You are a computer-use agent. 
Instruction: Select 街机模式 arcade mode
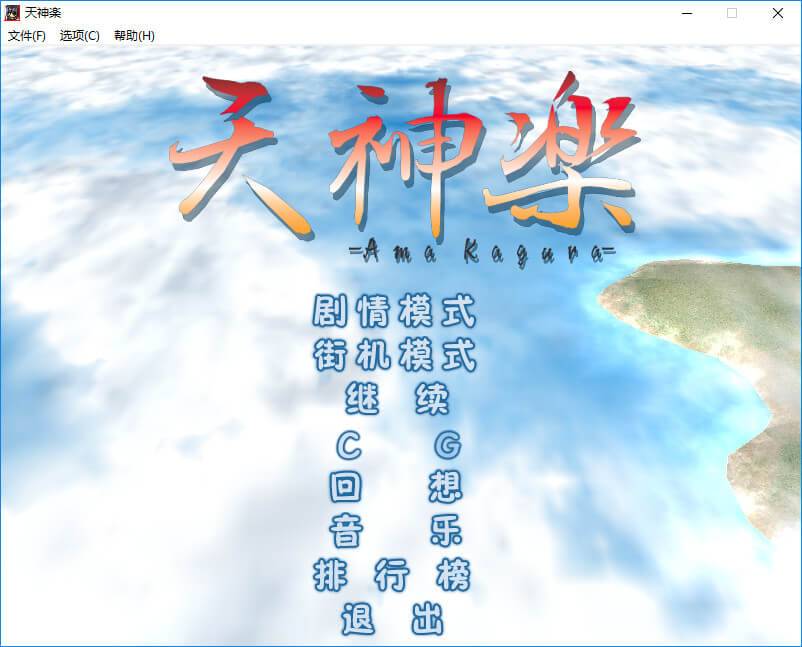[x=394, y=356]
